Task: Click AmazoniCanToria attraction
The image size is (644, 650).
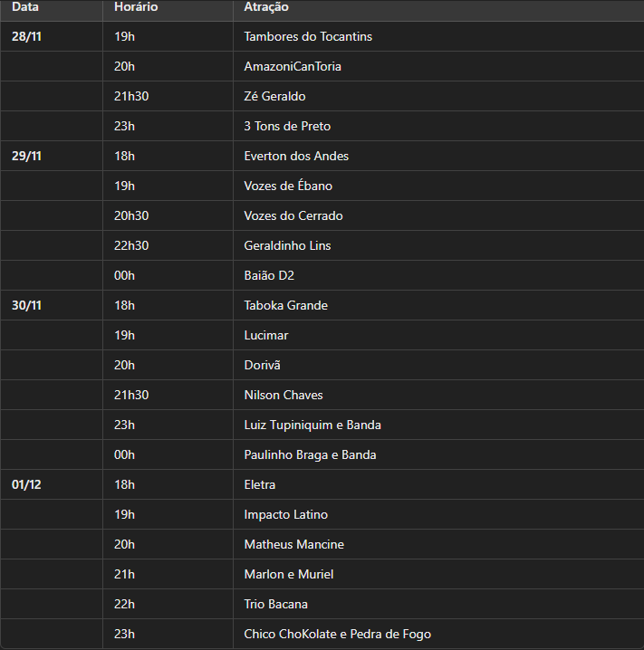Action: [293, 66]
